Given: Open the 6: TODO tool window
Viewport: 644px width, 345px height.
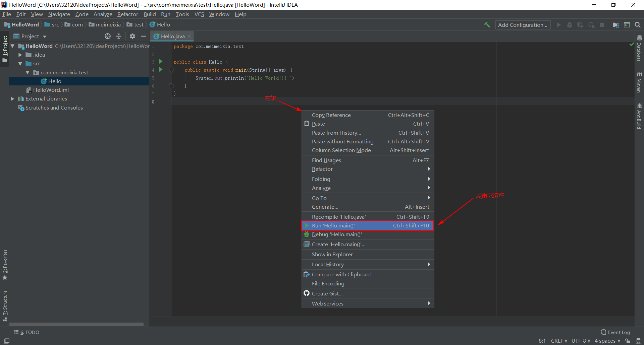Looking at the screenshot, I should point(26,332).
